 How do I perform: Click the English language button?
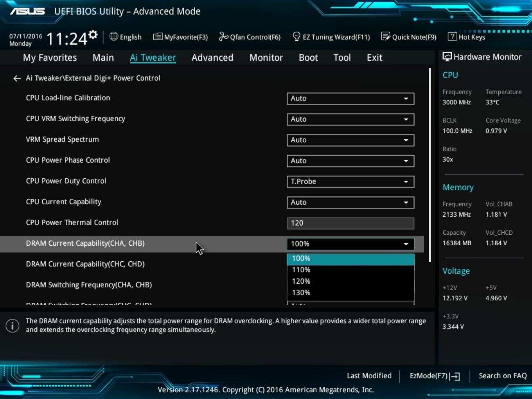coord(126,37)
